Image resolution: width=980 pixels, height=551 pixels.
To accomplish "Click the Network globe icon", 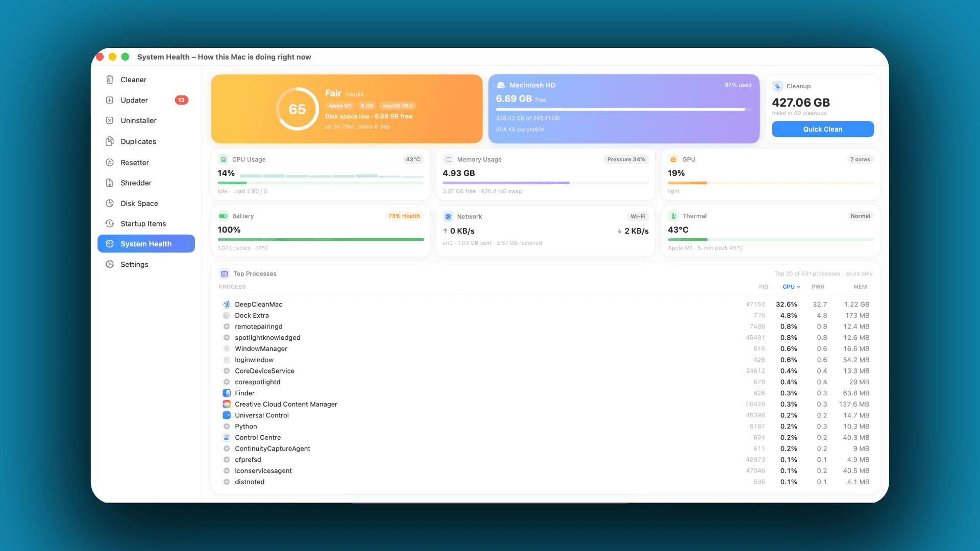I will tap(448, 216).
